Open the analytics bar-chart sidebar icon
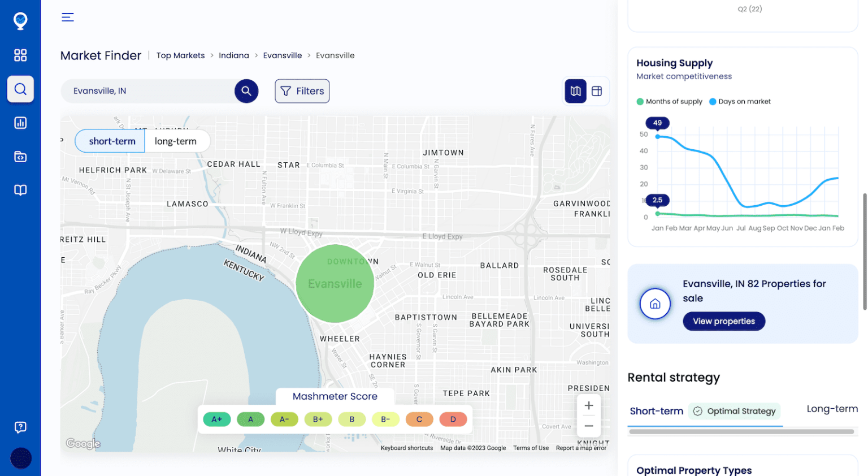The image size is (868, 476). point(20,122)
